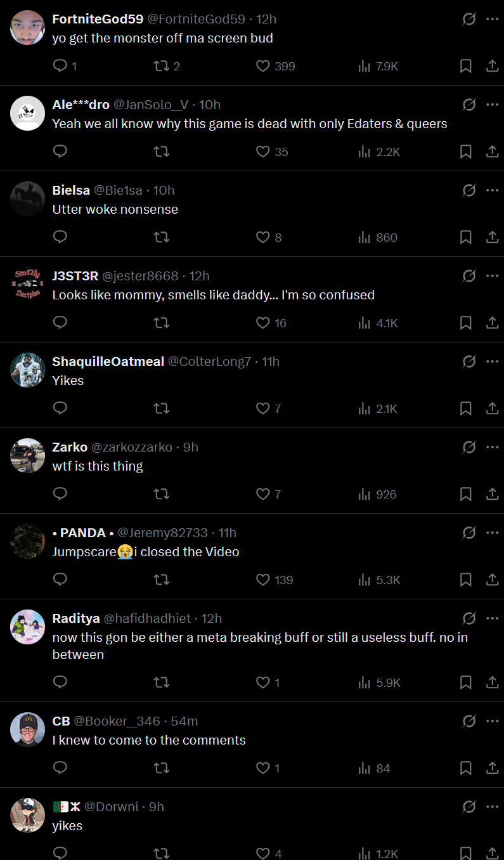The image size is (504, 860).
Task: Open Zarko's profile avatar
Action: (x=28, y=455)
